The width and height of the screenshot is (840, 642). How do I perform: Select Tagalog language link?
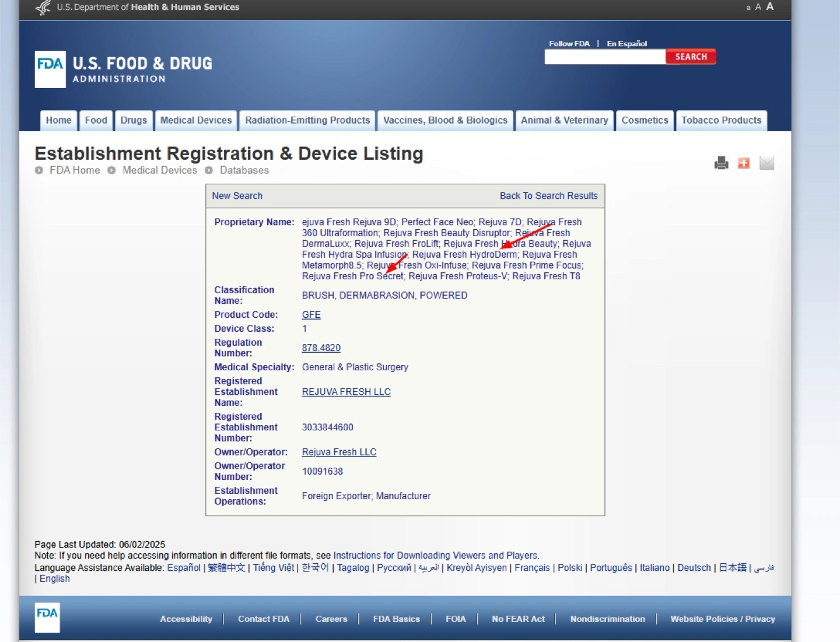point(353,568)
